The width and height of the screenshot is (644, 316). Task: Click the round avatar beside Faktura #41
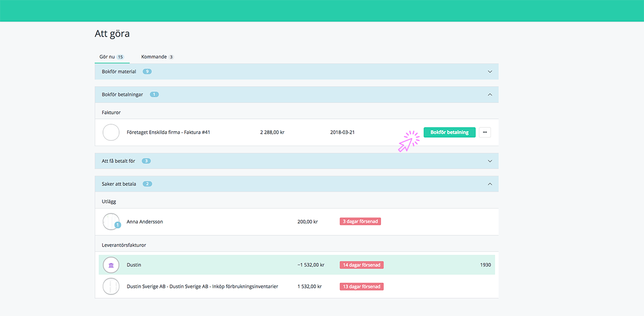[111, 132]
